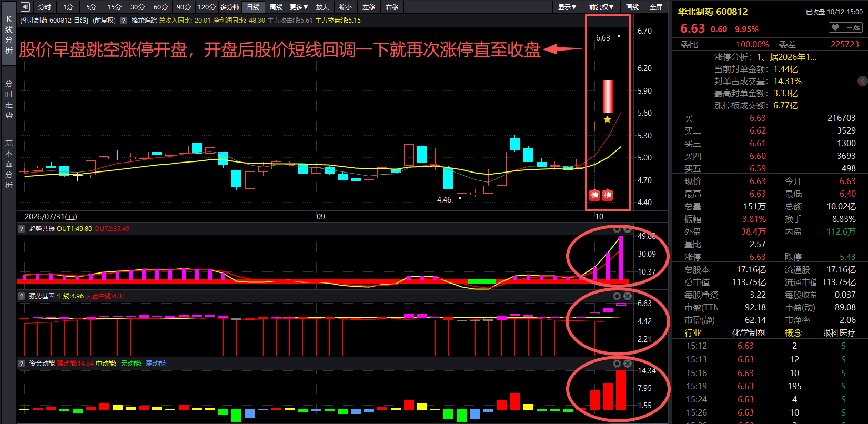This screenshot has width=868, height=424.
Task: Open the 显示 display dropdown
Action: 567,7
